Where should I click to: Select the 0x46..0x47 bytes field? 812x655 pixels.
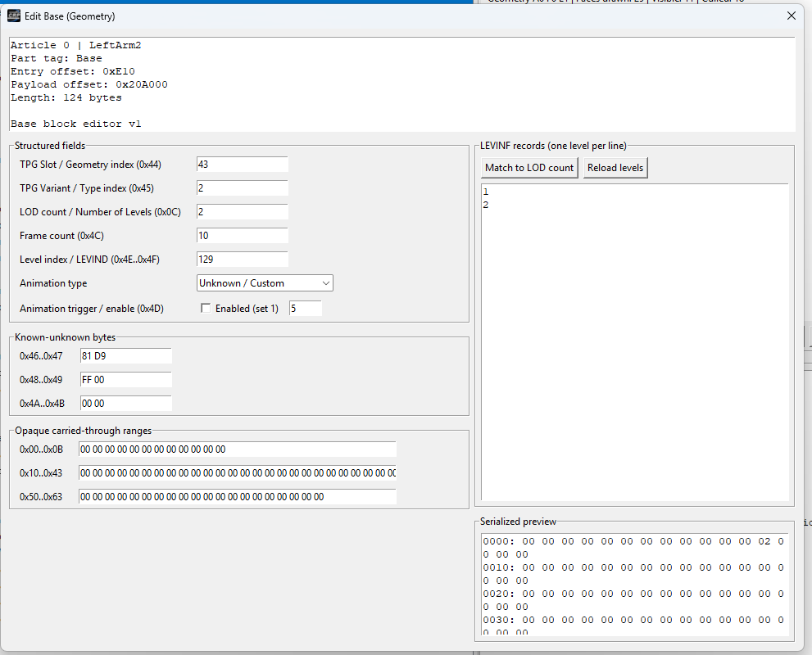click(125, 356)
